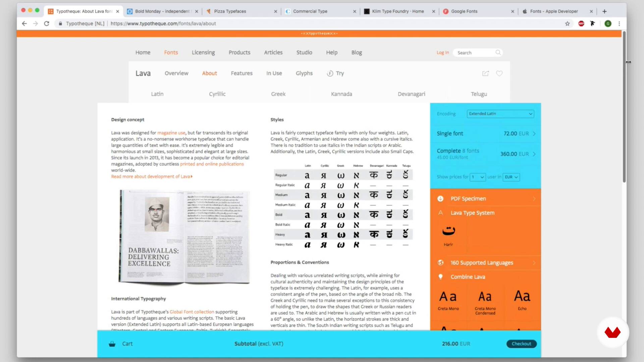Click the Dabbawallas magazine photo
The height and width of the screenshot is (362, 644).
[184, 237]
